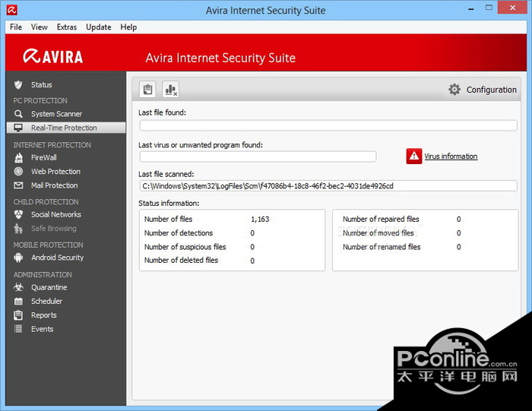Click the Number of suspicious files label
The width and height of the screenshot is (532, 411).
(x=185, y=247)
